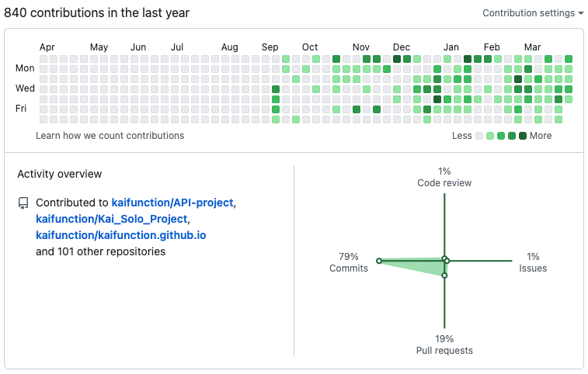Click the Commits data point on the radar chart
This screenshot has width=588, height=374.
pos(379,261)
